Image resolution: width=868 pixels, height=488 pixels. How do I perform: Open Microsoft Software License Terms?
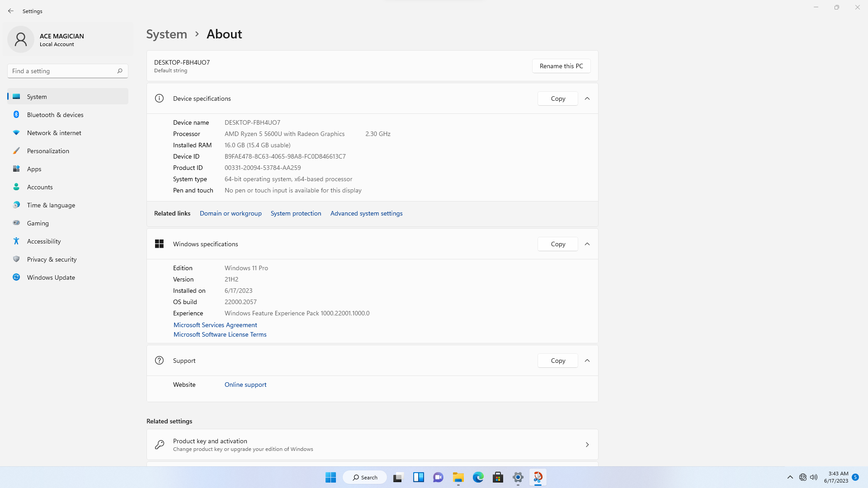[x=220, y=334]
